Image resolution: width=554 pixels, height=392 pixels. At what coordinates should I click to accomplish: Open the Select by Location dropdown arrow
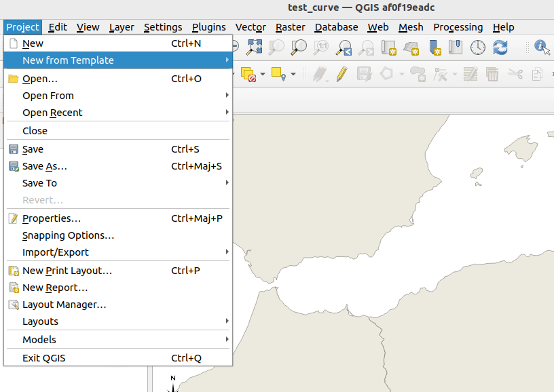[x=293, y=74]
